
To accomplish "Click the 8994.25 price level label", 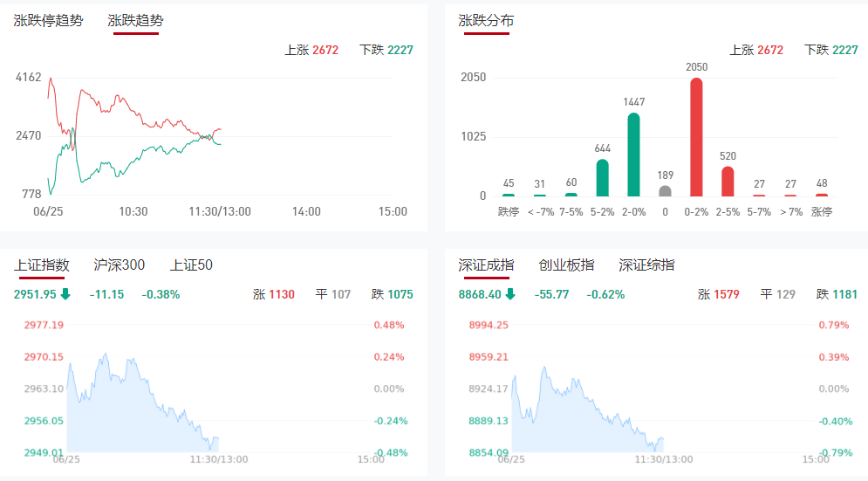I will point(489,325).
